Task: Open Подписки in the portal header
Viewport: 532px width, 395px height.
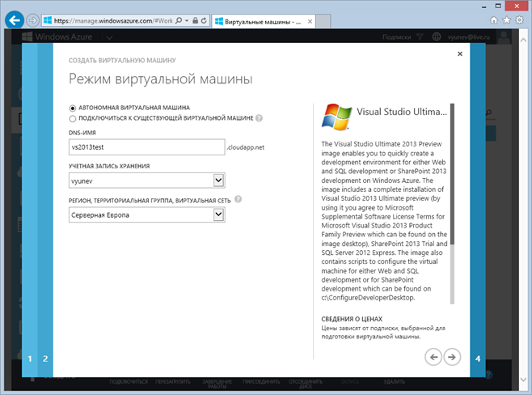Action: pyautogui.click(x=397, y=37)
